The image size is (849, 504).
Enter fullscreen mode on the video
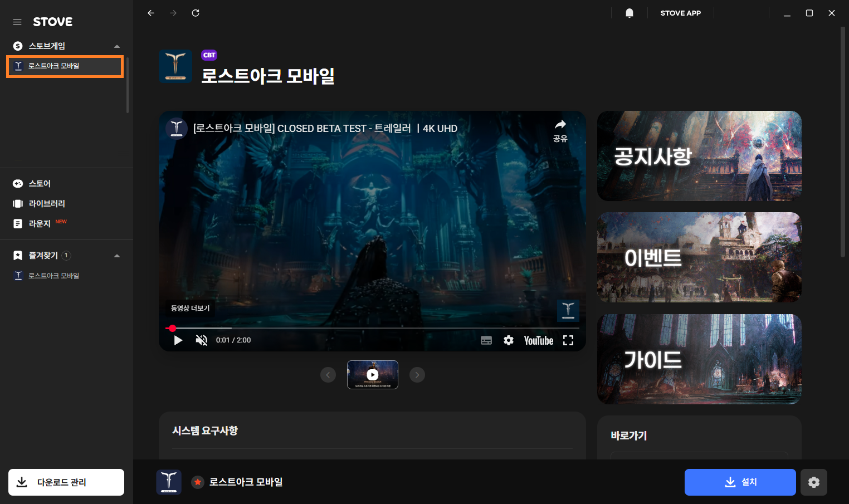coord(568,340)
